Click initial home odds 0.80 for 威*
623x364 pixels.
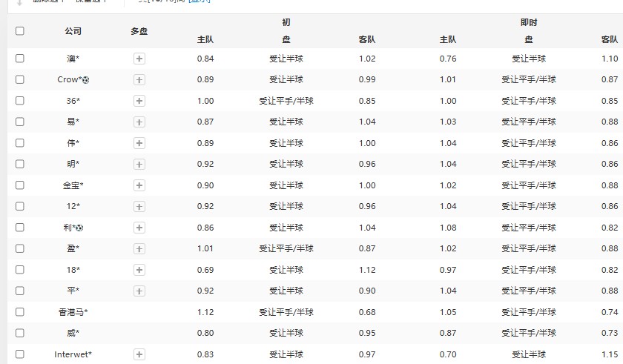tap(205, 334)
